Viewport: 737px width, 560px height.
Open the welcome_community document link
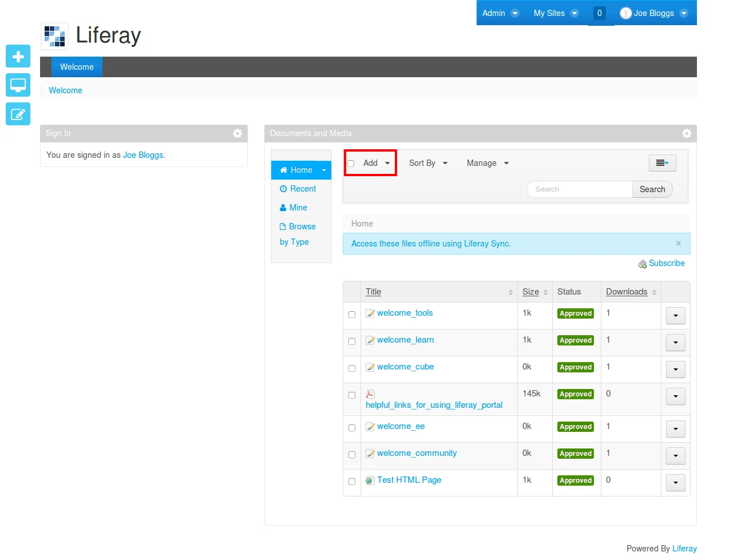[x=417, y=453]
